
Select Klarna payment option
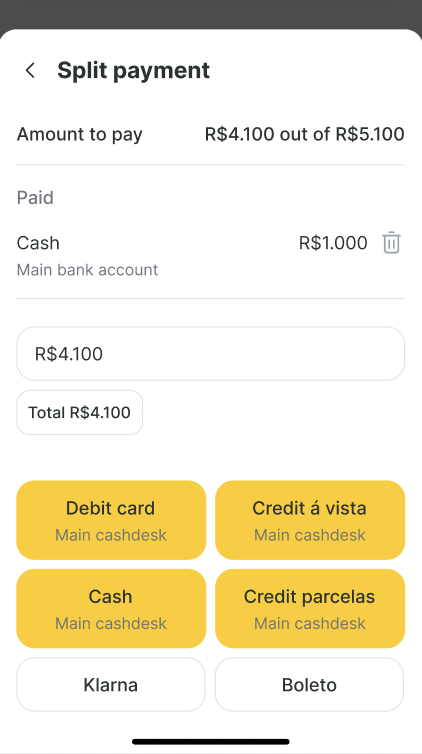[111, 684]
